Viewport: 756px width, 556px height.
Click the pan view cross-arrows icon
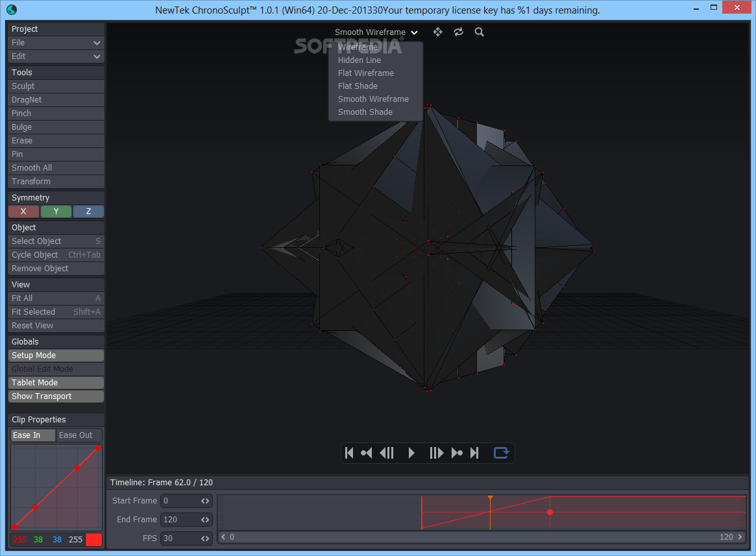click(438, 32)
